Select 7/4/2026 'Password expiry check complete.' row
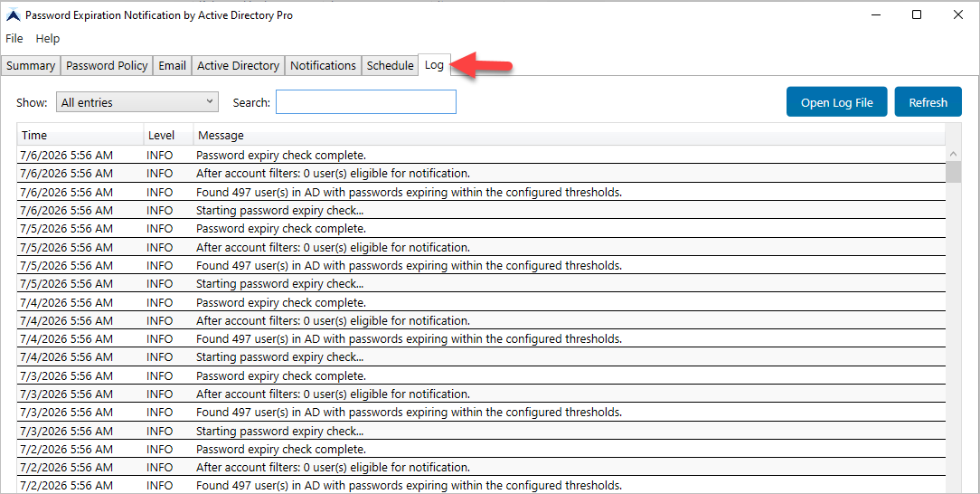 481,303
